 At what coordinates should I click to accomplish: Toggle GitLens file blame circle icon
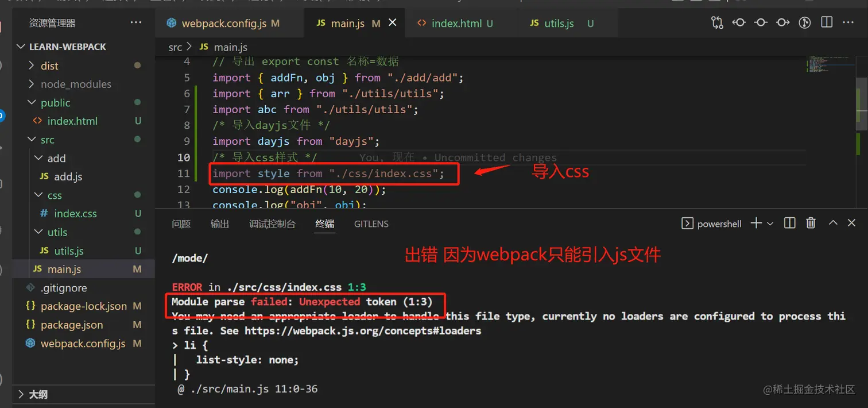(x=761, y=22)
